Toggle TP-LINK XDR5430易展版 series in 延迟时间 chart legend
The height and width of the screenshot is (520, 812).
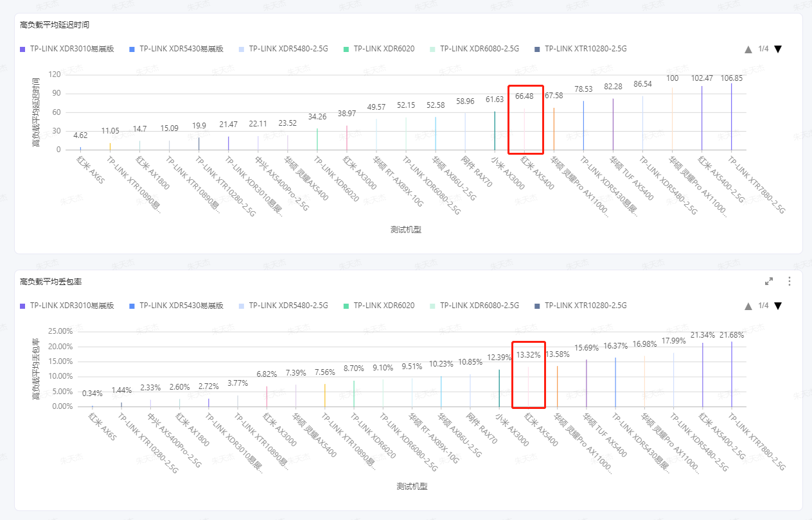[176, 49]
